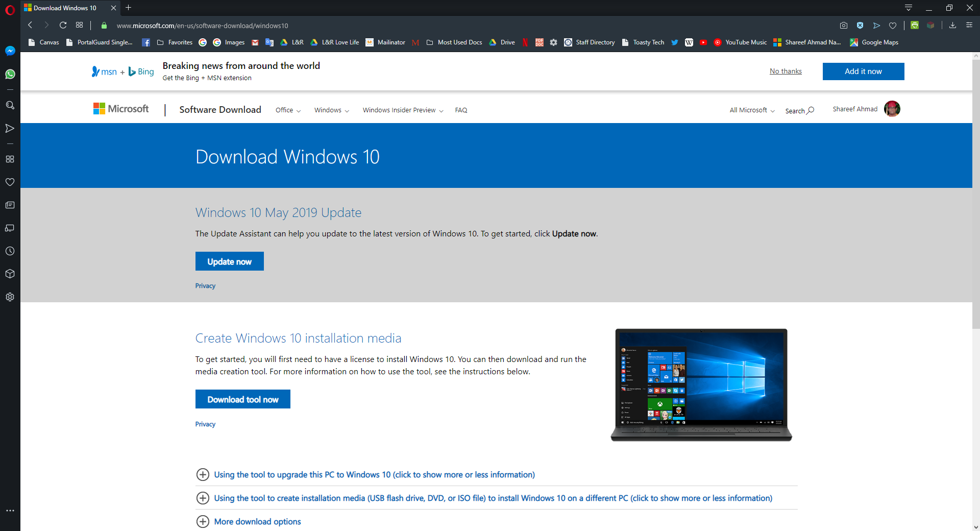980x531 pixels.
Task: Open the FAQ menu item
Action: tap(461, 110)
